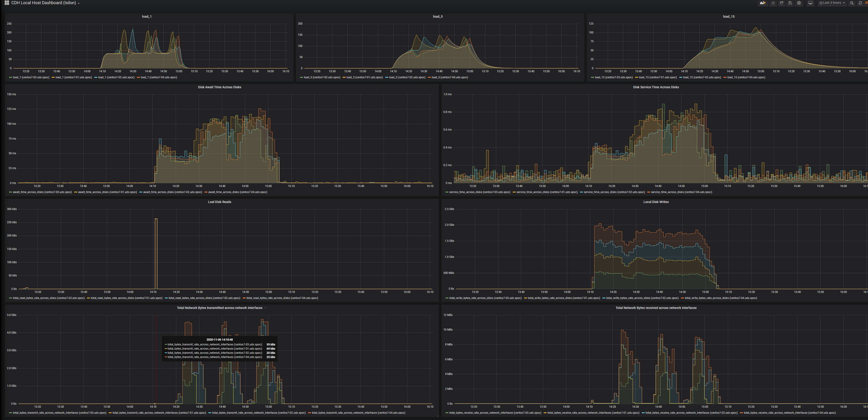The height and width of the screenshot is (420, 868).
Task: Open Total Network Bytes transmitted panel menu
Action: coord(220,308)
